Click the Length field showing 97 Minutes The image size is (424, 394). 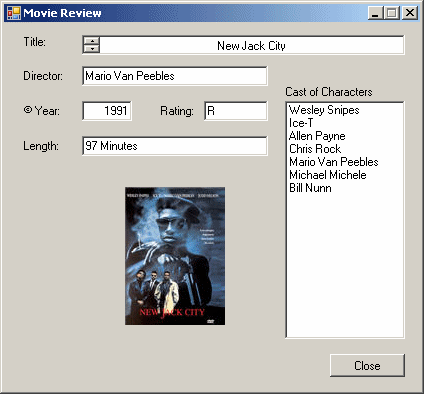click(x=175, y=146)
